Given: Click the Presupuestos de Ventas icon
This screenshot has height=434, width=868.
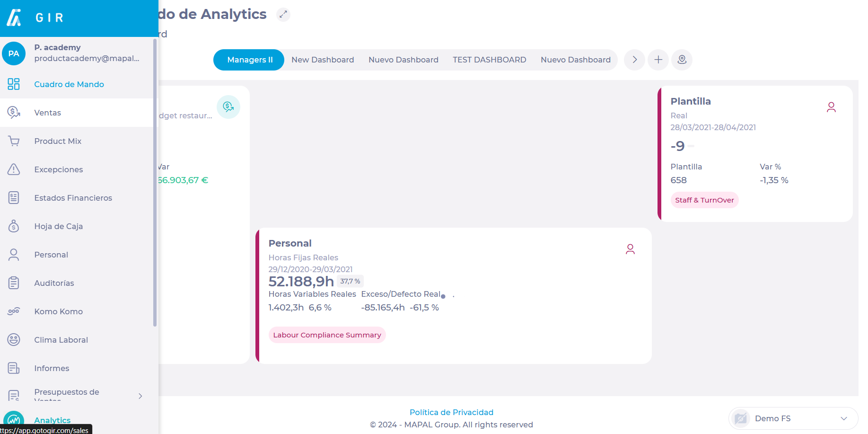Looking at the screenshot, I should coord(14,396).
